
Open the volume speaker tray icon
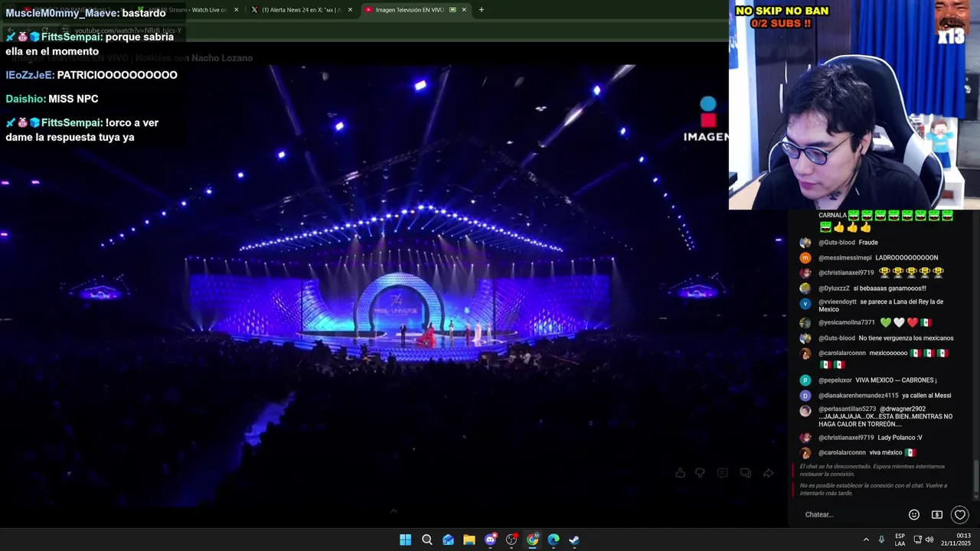coord(929,540)
